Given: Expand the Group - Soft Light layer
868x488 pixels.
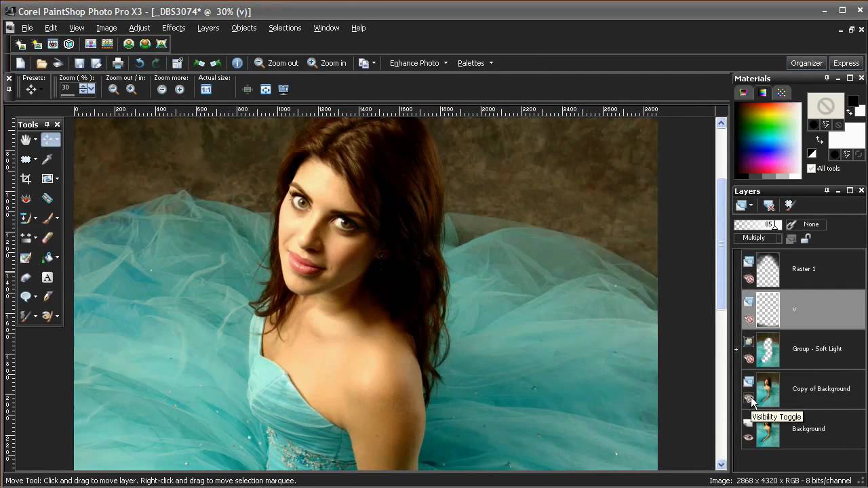Looking at the screenshot, I should pos(736,349).
